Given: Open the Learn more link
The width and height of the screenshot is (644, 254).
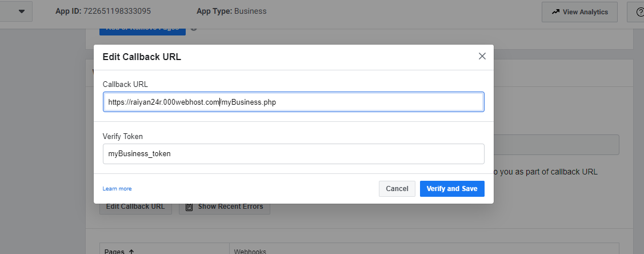Looking at the screenshot, I should [x=117, y=189].
